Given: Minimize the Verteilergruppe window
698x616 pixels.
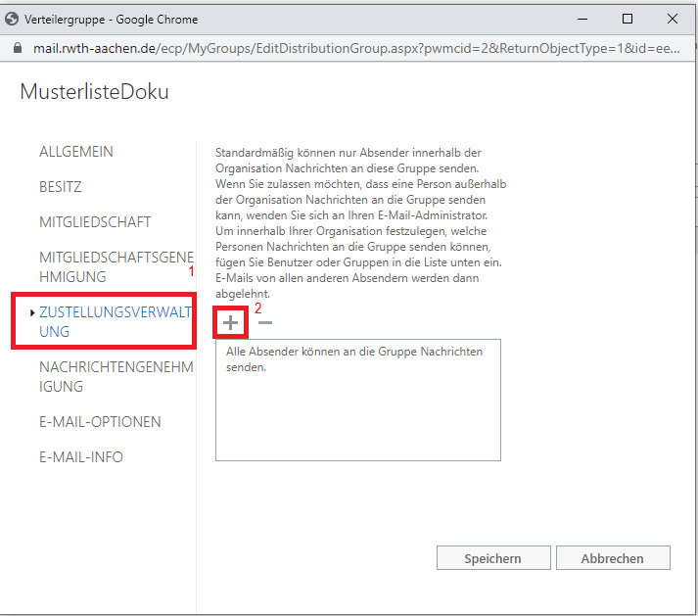Looking at the screenshot, I should pyautogui.click(x=582, y=19).
